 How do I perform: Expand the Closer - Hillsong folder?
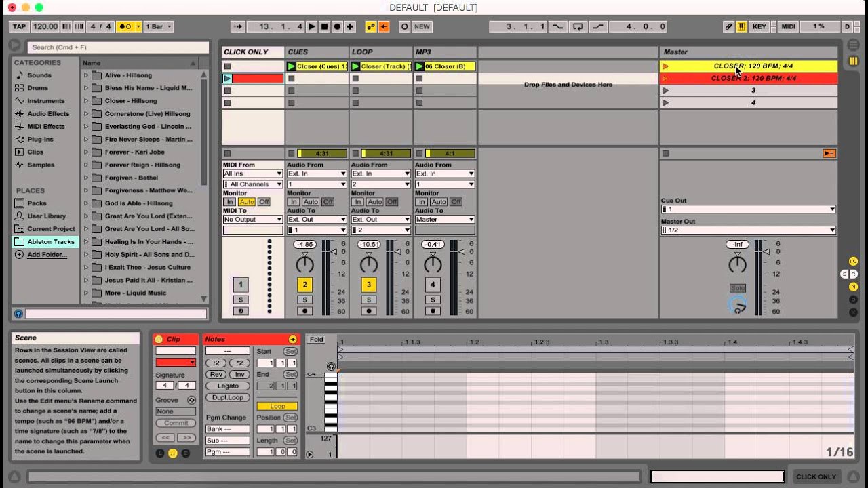[86, 101]
